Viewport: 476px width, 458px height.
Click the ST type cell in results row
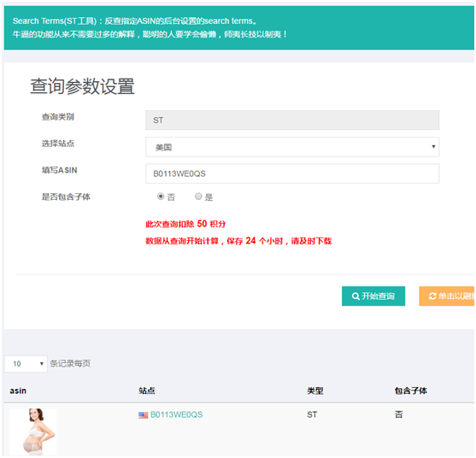point(312,415)
